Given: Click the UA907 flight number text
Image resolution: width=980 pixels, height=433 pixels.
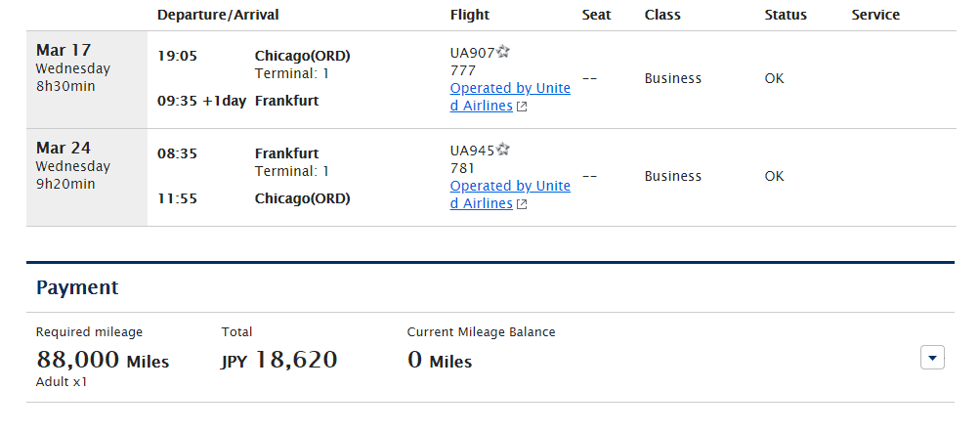Looking at the screenshot, I should 472,53.
